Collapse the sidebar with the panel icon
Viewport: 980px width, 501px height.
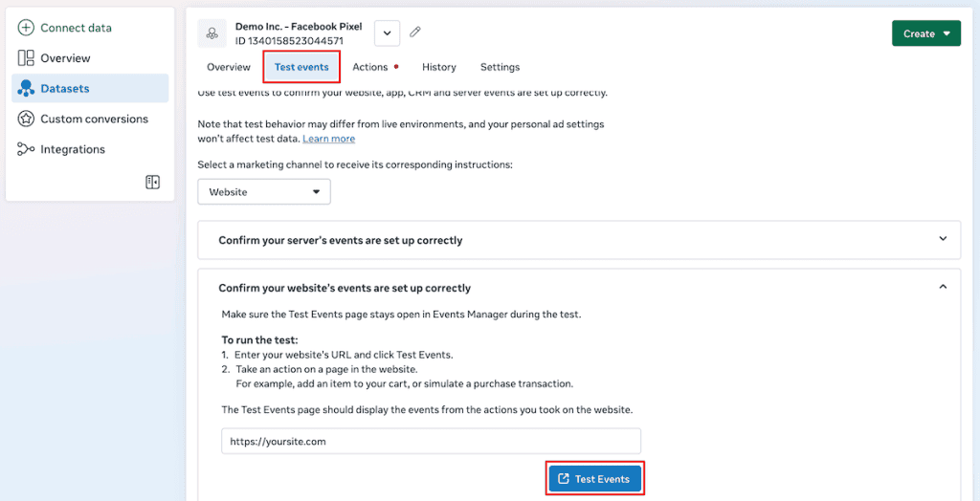152,182
